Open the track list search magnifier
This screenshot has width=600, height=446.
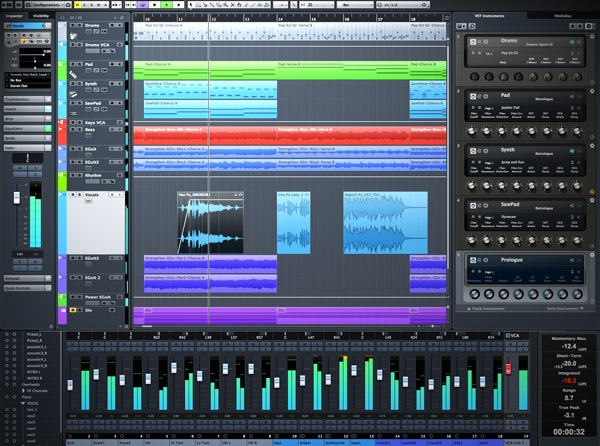[122, 18]
